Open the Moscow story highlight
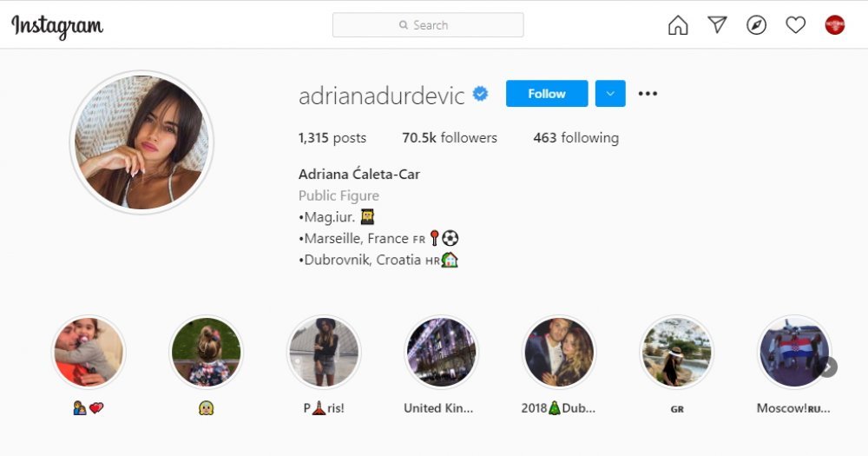This screenshot has width=868, height=456. pyautogui.click(x=794, y=353)
